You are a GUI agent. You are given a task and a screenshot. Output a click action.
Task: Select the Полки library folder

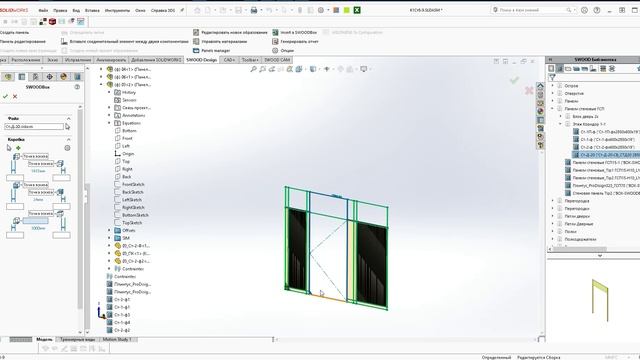click(x=570, y=232)
